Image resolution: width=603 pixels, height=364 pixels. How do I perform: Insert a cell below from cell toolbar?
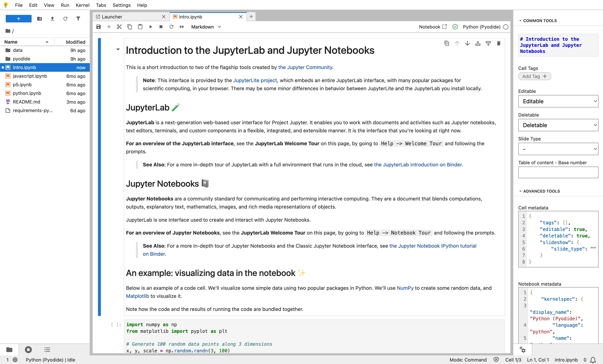488,43
